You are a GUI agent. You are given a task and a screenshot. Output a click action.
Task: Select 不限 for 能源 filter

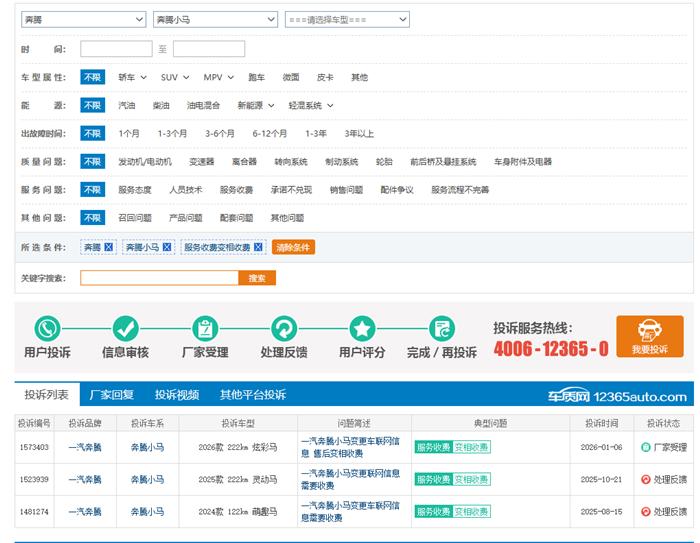[92, 105]
